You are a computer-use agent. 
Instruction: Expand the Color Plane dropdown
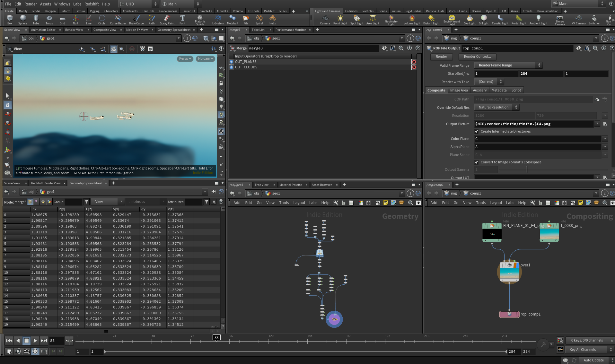pyautogui.click(x=605, y=139)
